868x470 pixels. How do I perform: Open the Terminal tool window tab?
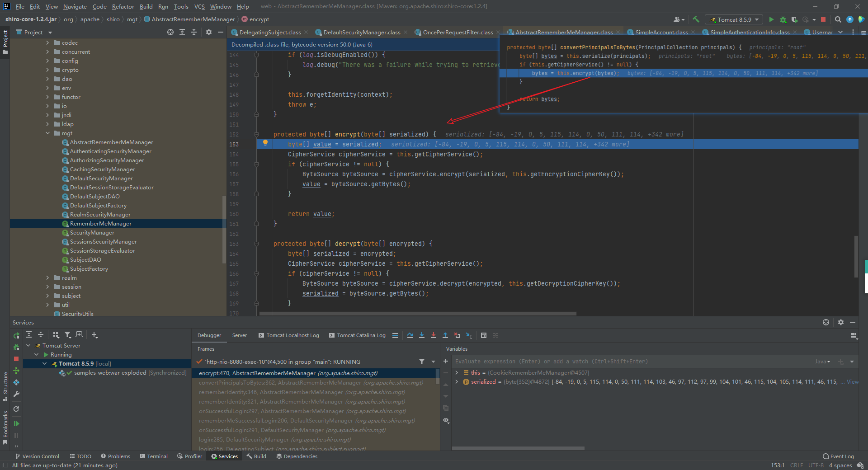tap(154, 456)
